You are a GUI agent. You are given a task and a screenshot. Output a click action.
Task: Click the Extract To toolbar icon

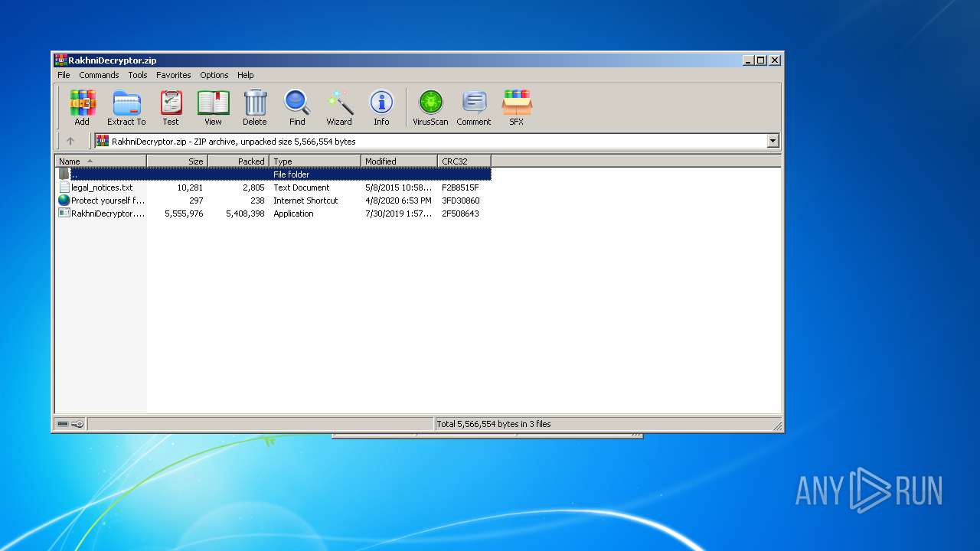coord(126,107)
